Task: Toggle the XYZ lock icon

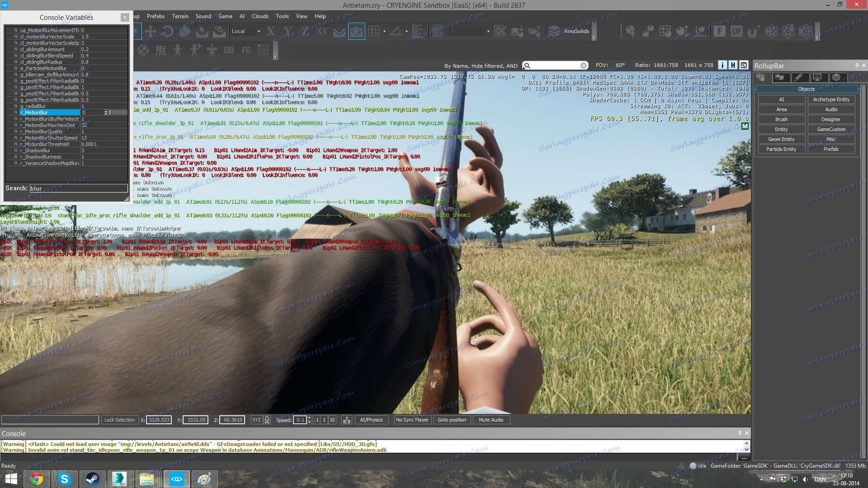Action: (x=267, y=420)
